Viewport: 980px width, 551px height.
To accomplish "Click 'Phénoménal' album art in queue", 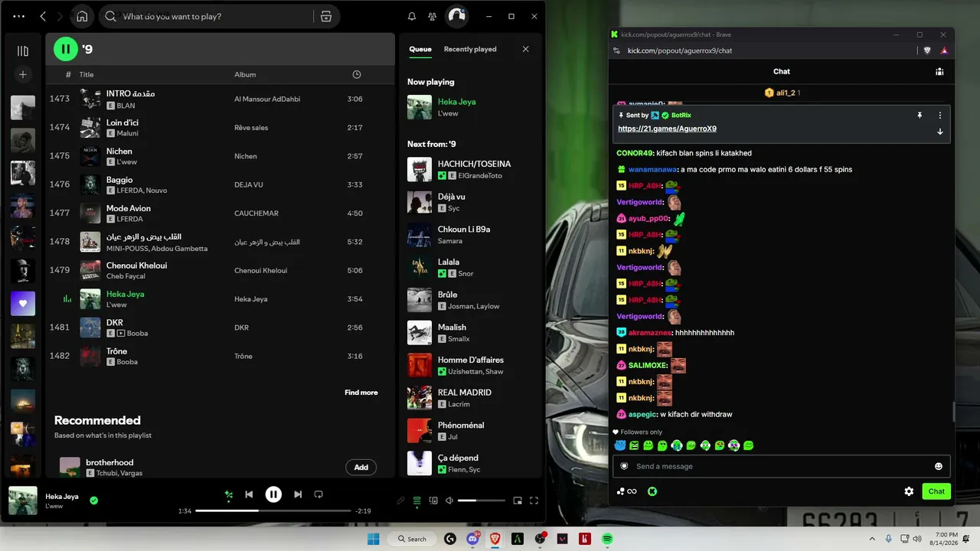I will (x=420, y=430).
